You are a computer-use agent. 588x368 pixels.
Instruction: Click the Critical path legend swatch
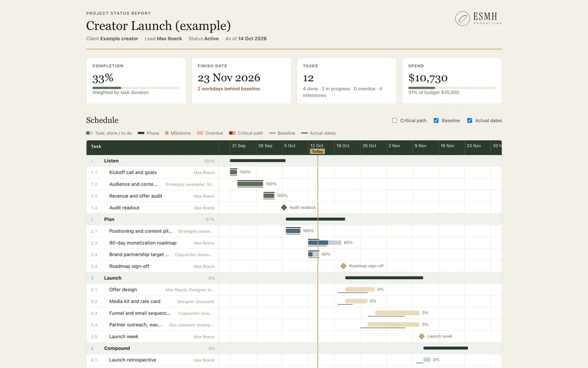pyautogui.click(x=232, y=133)
